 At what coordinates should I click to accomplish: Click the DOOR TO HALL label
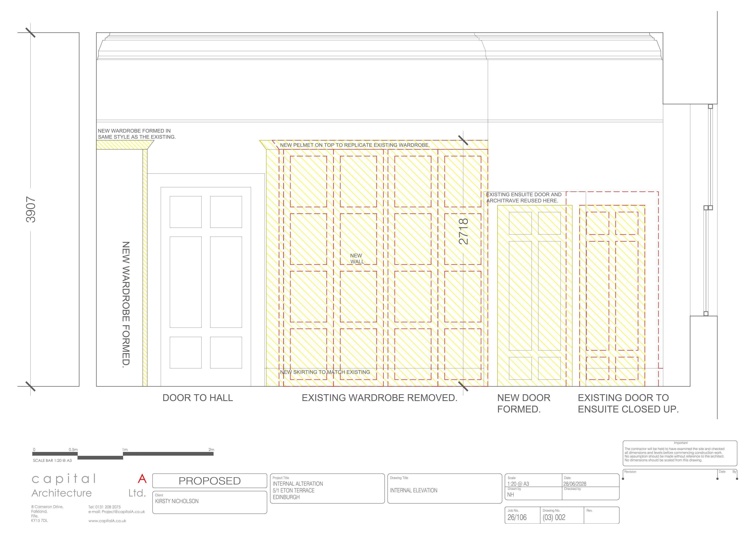click(198, 398)
